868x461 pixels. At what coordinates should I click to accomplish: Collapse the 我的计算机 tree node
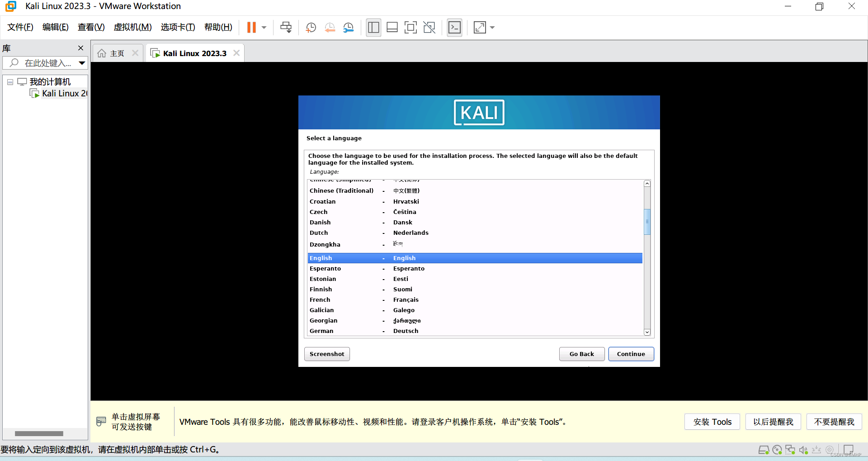click(10, 82)
